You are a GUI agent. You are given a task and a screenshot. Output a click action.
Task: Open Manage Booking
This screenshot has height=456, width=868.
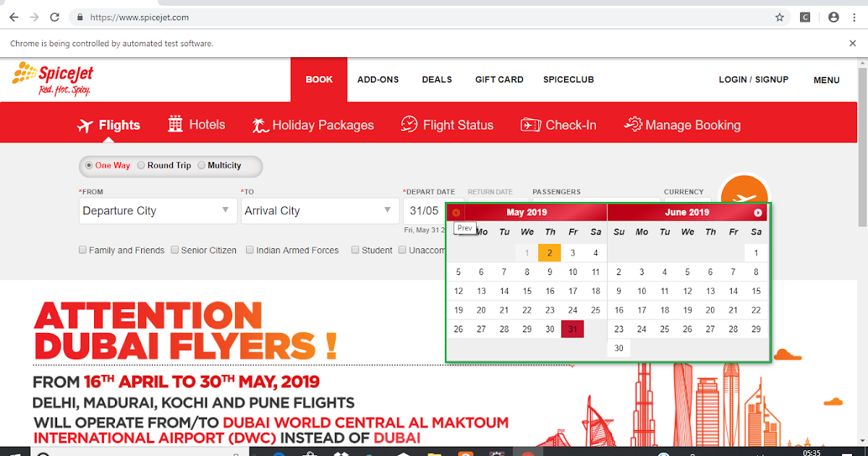click(682, 124)
